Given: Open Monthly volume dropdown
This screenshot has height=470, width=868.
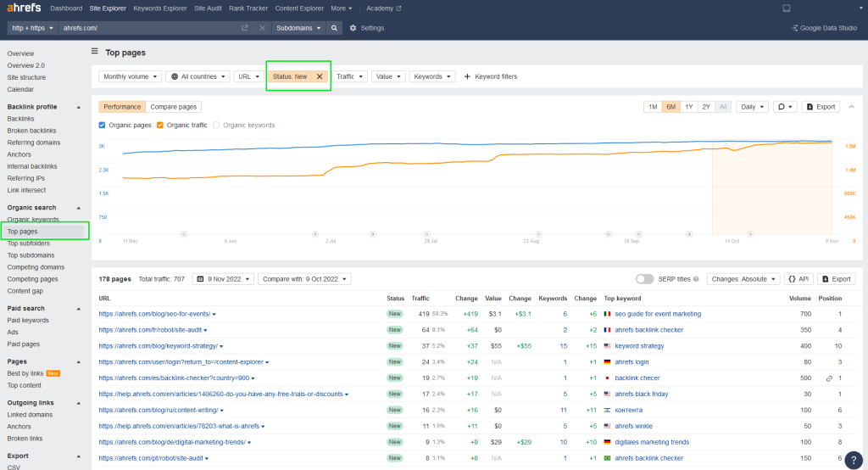Looking at the screenshot, I should click(x=130, y=76).
